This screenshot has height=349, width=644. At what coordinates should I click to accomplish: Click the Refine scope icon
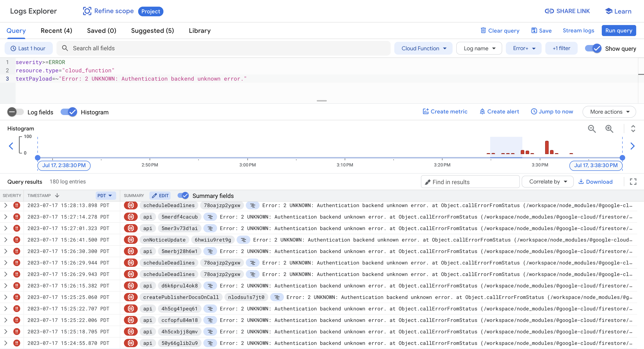click(87, 11)
